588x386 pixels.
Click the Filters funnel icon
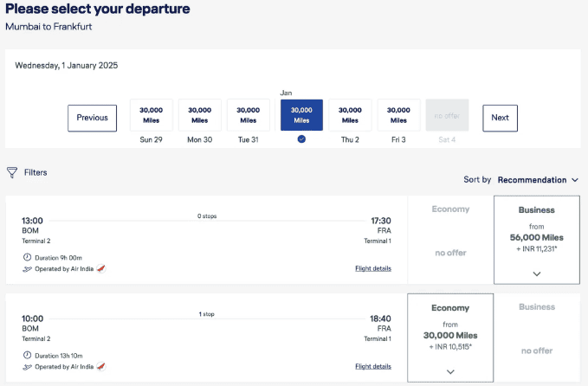tap(12, 172)
